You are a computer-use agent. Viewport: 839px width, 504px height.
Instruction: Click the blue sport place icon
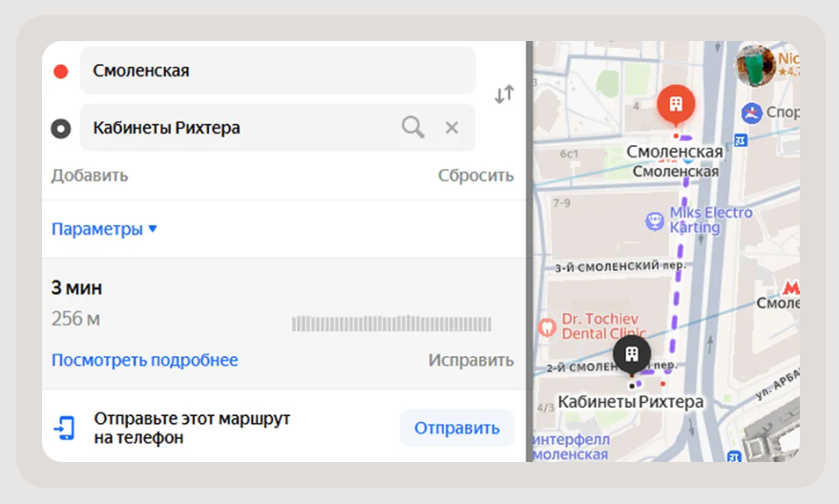coord(752,113)
